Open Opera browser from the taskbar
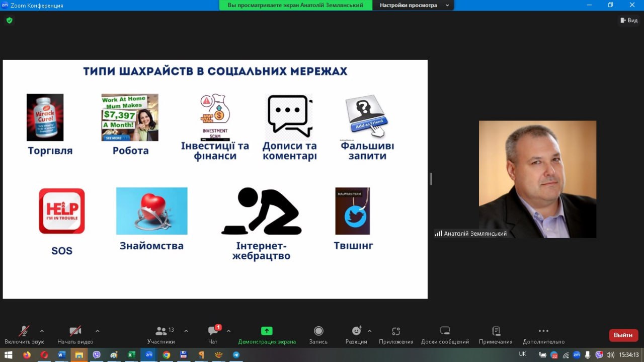644x362 pixels. 44,354
